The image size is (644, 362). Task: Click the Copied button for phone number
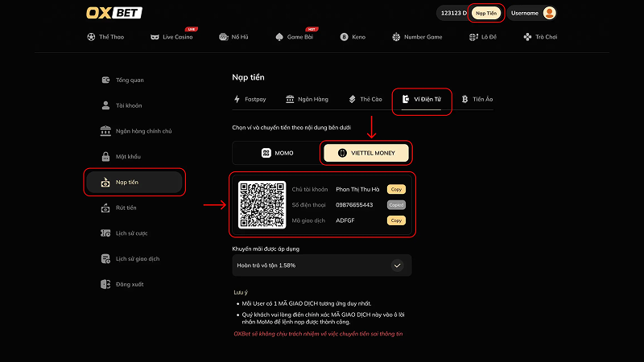pyautogui.click(x=396, y=205)
